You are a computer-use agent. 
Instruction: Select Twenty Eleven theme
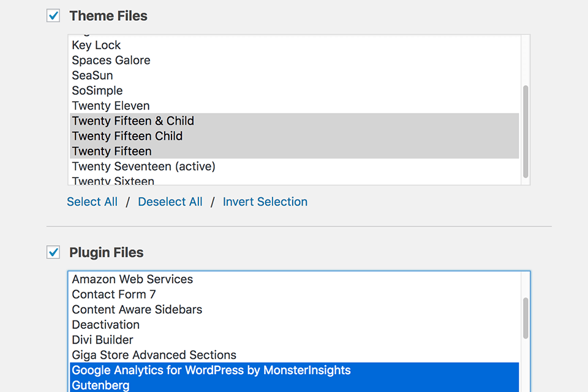(x=111, y=106)
